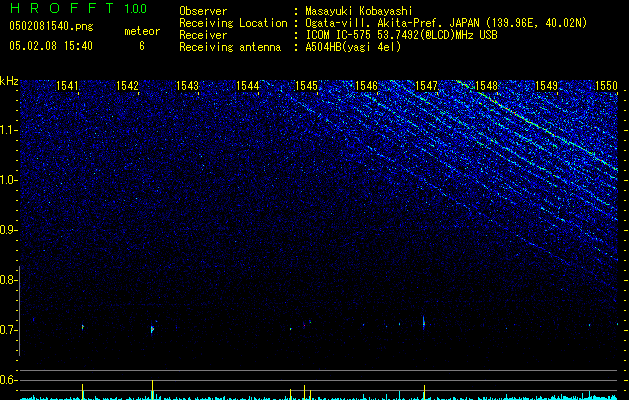Click the observer name Masayuki Kobayashi

point(359,11)
